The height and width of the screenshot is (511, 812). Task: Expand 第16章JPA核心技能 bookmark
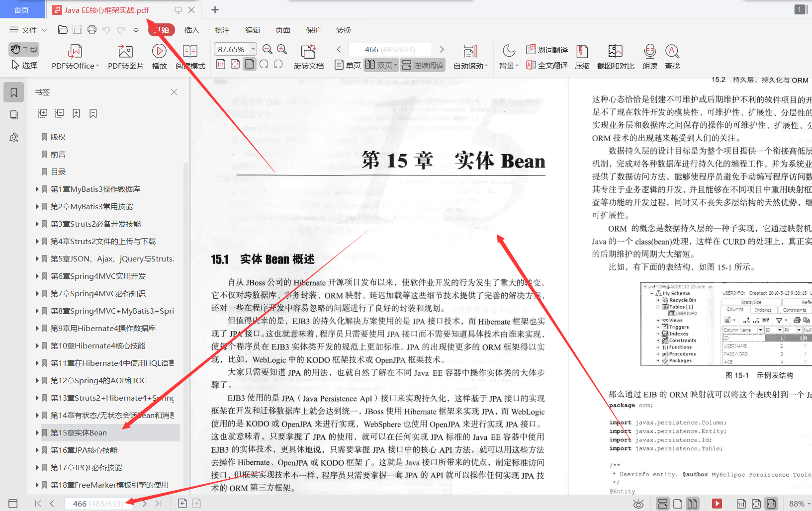(37, 450)
